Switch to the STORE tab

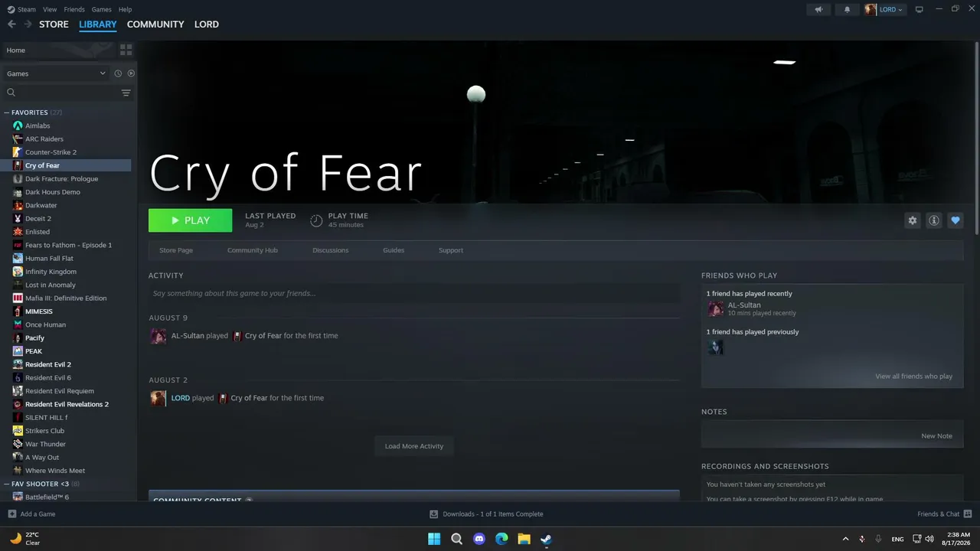[x=54, y=24]
